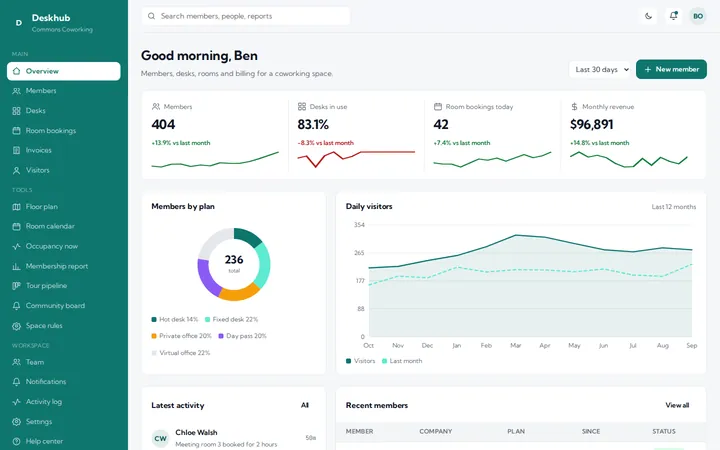Toggle Fixed desk 22% legend entry
The image size is (720, 450).
point(231,319)
